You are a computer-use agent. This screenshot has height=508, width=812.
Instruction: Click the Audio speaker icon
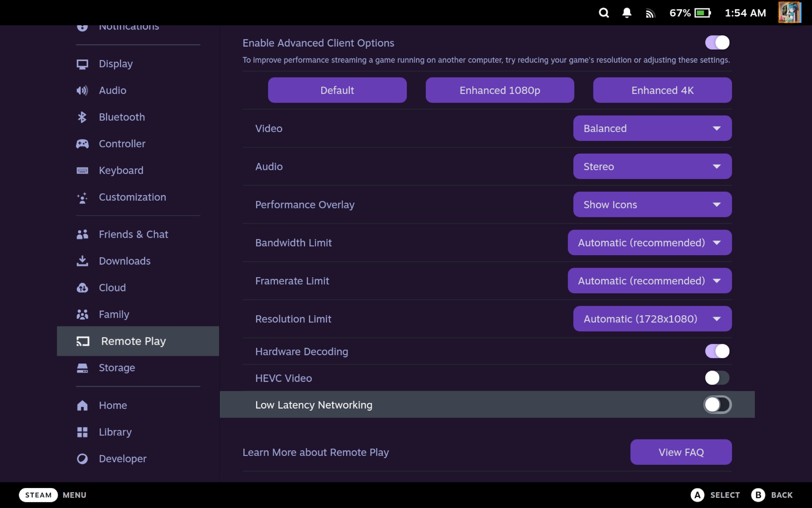[82, 90]
